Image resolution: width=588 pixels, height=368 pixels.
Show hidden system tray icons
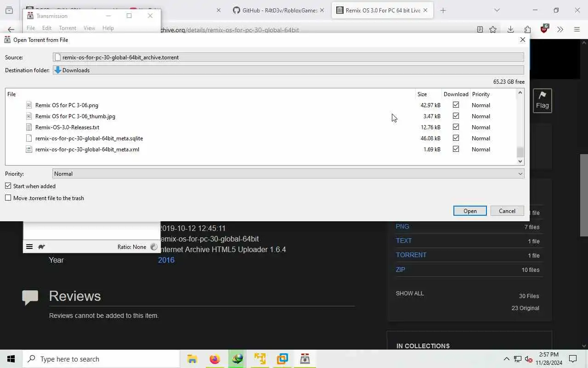click(x=506, y=359)
